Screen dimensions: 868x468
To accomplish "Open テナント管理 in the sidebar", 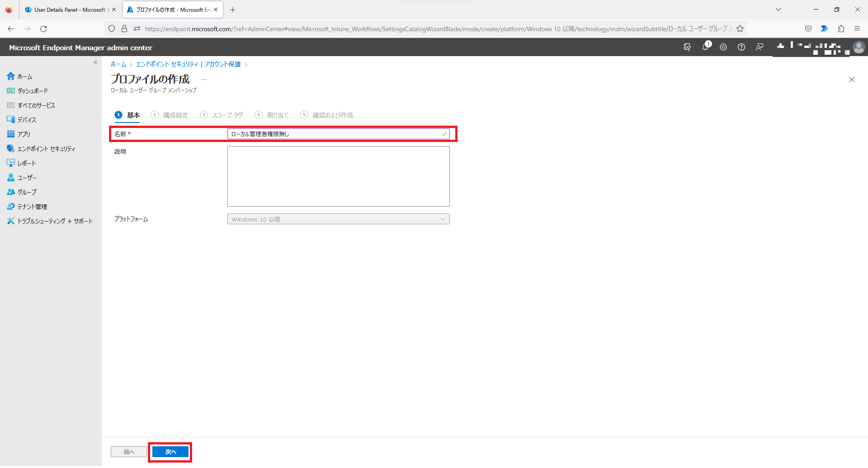I will (27, 207).
